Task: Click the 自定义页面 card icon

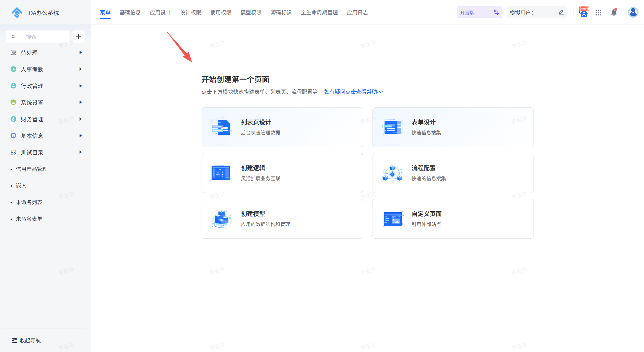Action: pyautogui.click(x=393, y=219)
